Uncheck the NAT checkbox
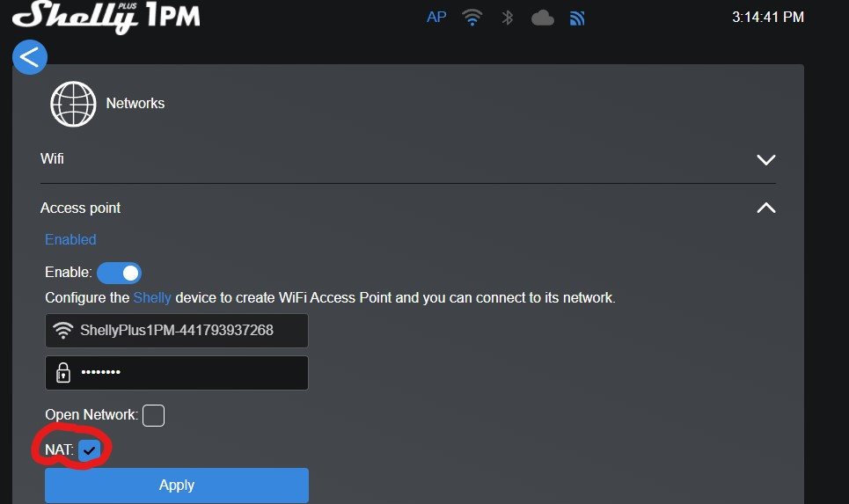The width and height of the screenshot is (849, 504). click(89, 450)
